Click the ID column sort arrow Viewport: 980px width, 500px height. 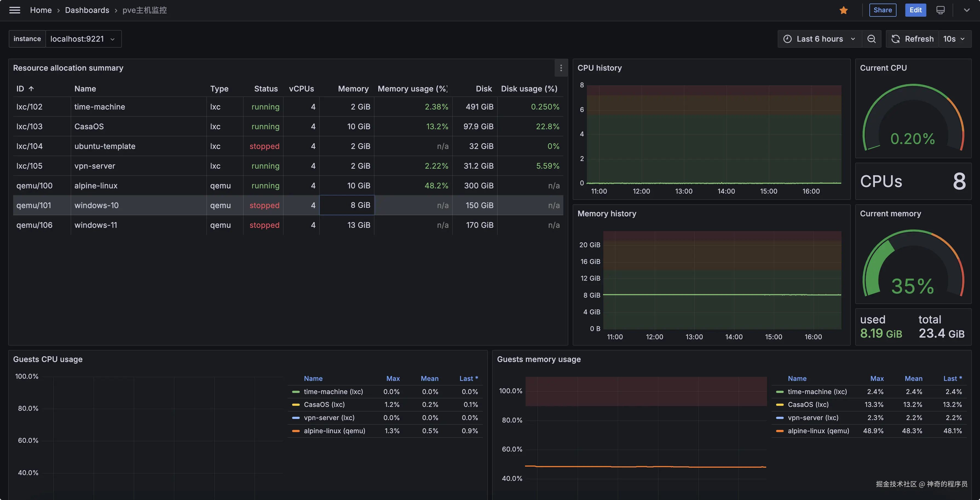point(31,89)
